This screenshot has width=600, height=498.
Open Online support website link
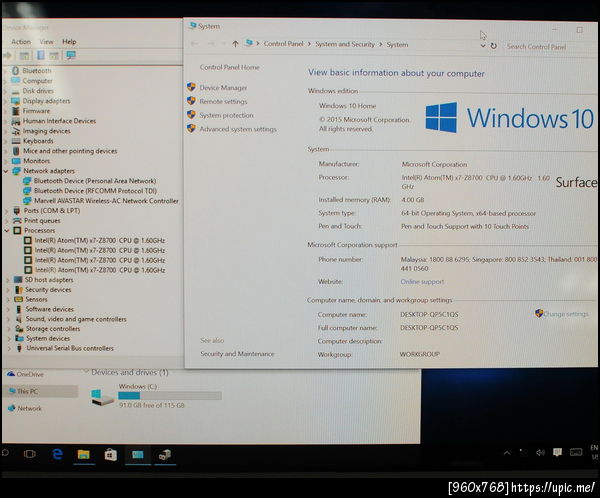[422, 282]
